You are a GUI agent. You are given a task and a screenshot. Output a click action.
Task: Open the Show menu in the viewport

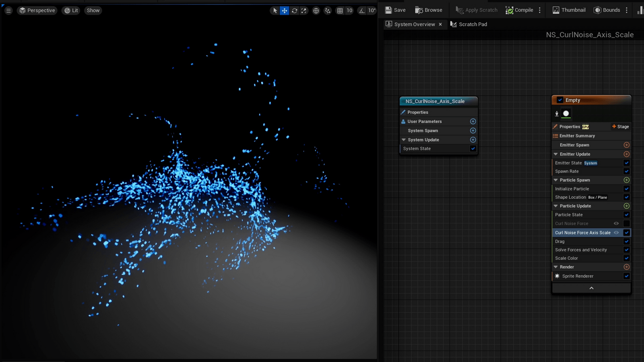pos(93,10)
